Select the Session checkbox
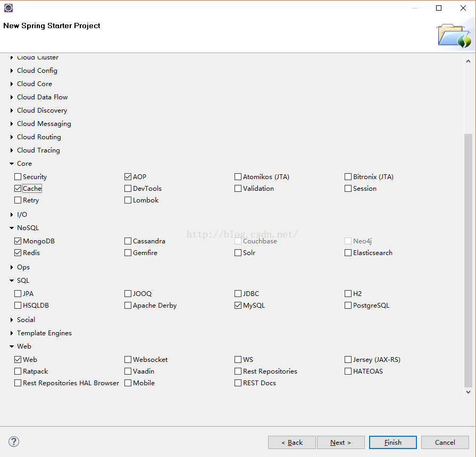Image resolution: width=476 pixels, height=457 pixels. 348,188
